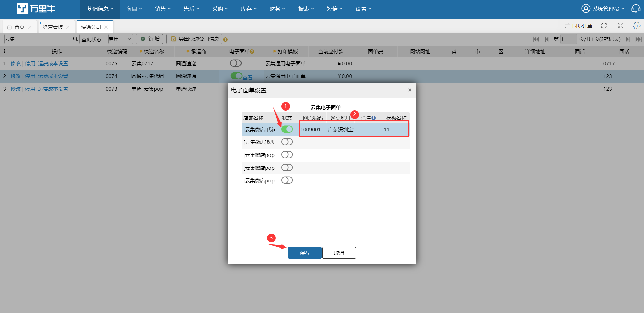Open 短信 menu
This screenshot has width=644, height=313.
334,9
